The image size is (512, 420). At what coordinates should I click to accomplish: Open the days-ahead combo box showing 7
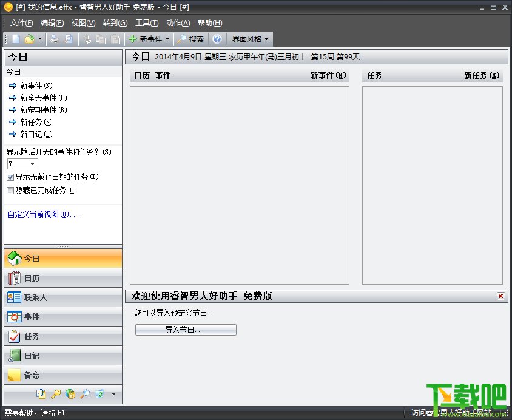tap(22, 164)
